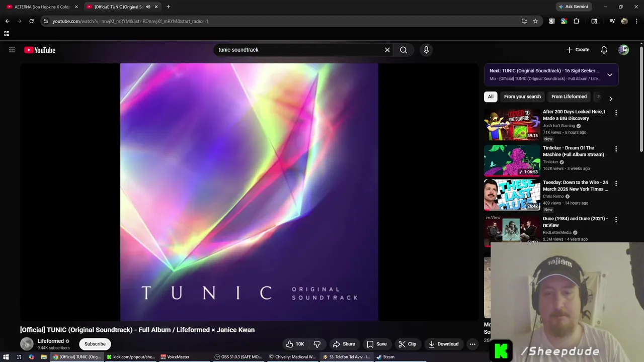
Task: Open Lifeformed channel name link
Action: (x=51, y=341)
